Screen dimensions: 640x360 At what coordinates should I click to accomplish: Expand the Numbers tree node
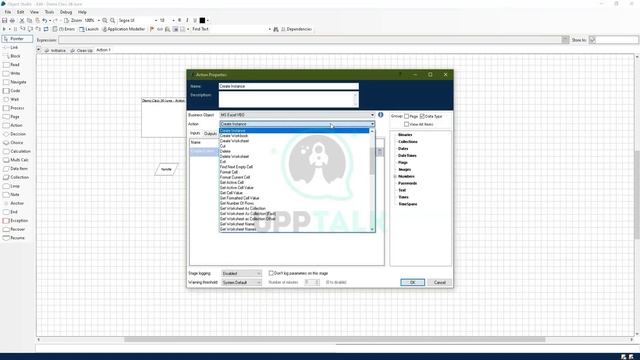click(x=395, y=176)
